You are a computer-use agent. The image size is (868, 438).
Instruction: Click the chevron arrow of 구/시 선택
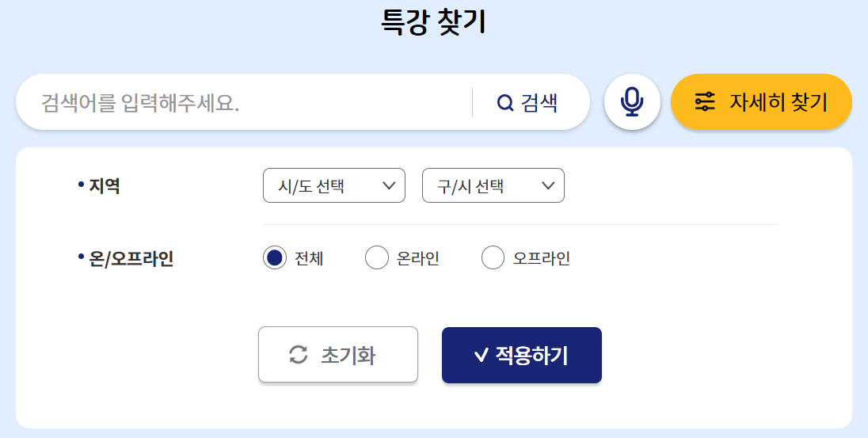click(548, 185)
